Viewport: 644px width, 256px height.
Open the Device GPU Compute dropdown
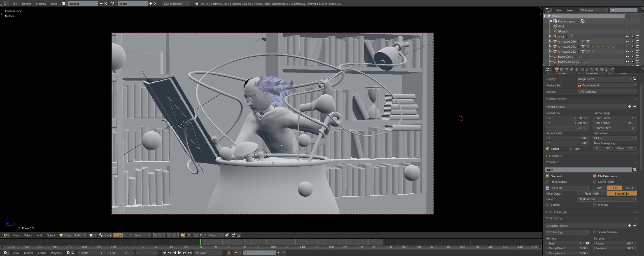(607, 92)
